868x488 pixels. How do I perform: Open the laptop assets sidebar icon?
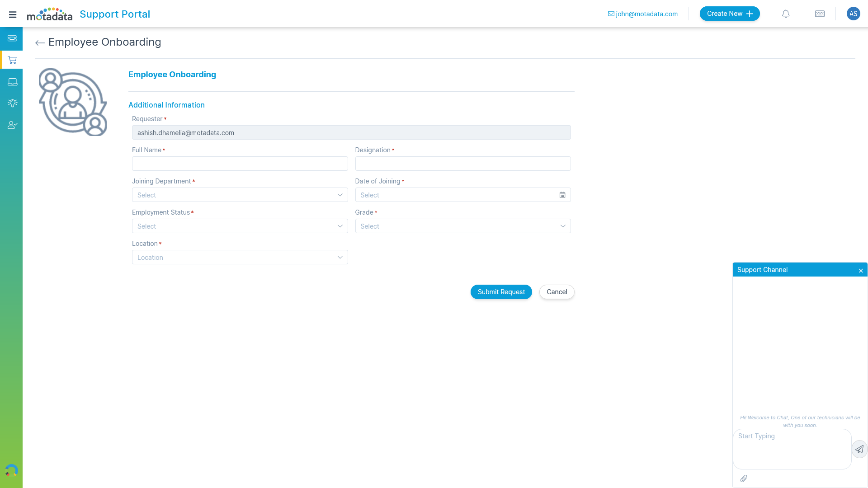[x=12, y=82]
